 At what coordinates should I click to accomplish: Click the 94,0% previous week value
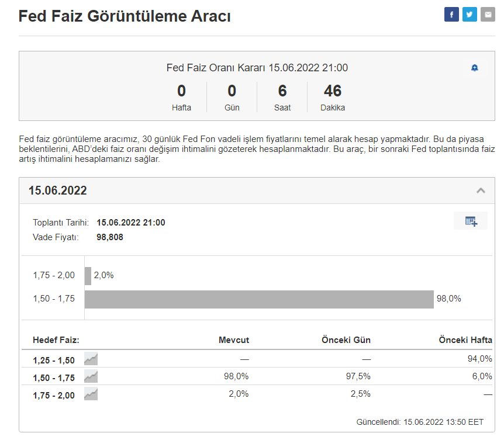click(x=479, y=359)
